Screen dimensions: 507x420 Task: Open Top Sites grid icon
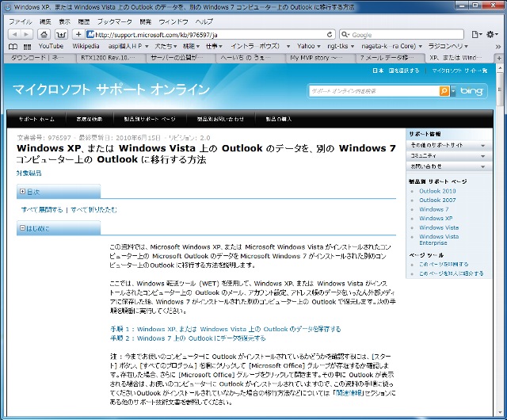pyautogui.click(x=28, y=47)
